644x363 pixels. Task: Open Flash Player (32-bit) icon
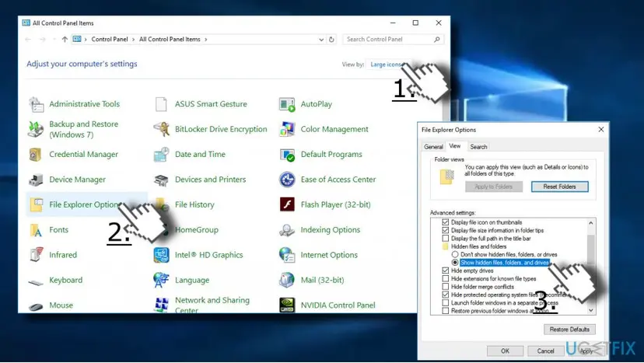(x=287, y=204)
